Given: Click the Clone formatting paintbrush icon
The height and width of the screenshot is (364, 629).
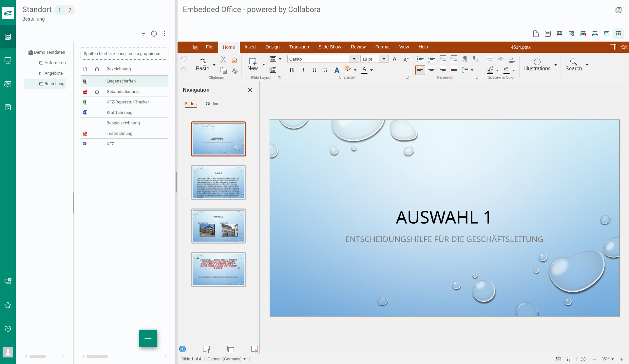Looking at the screenshot, I should pyautogui.click(x=234, y=59).
